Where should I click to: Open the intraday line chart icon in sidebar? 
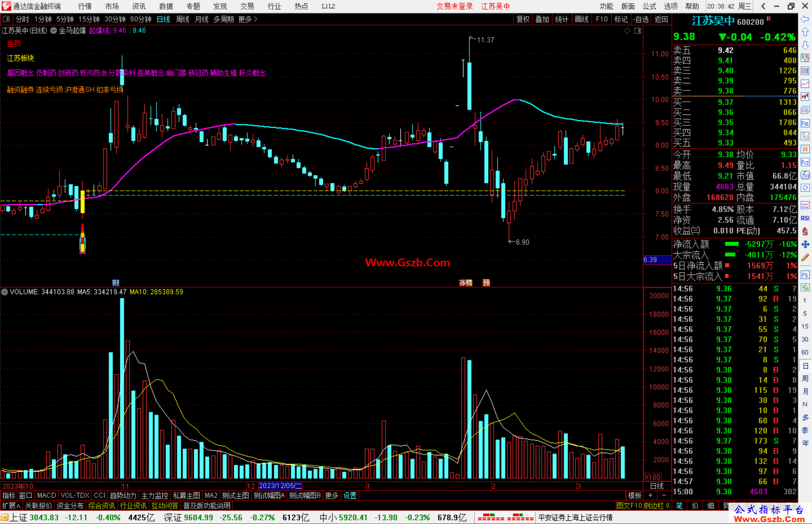coord(805,84)
